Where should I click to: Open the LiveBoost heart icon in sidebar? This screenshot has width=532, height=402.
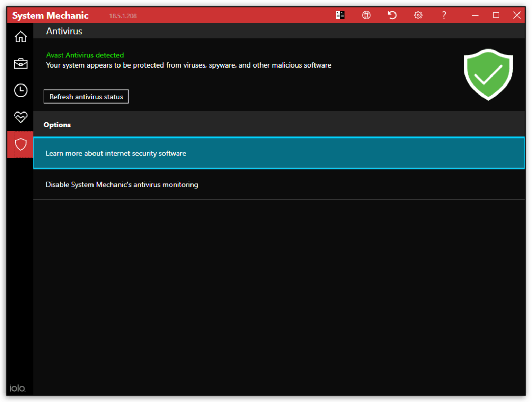click(x=20, y=117)
